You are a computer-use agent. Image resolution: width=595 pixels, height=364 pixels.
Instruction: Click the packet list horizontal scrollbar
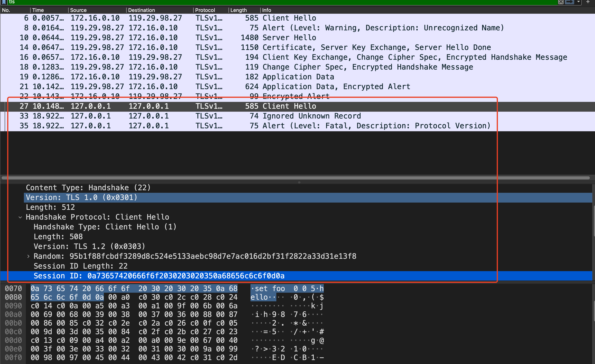[296, 178]
